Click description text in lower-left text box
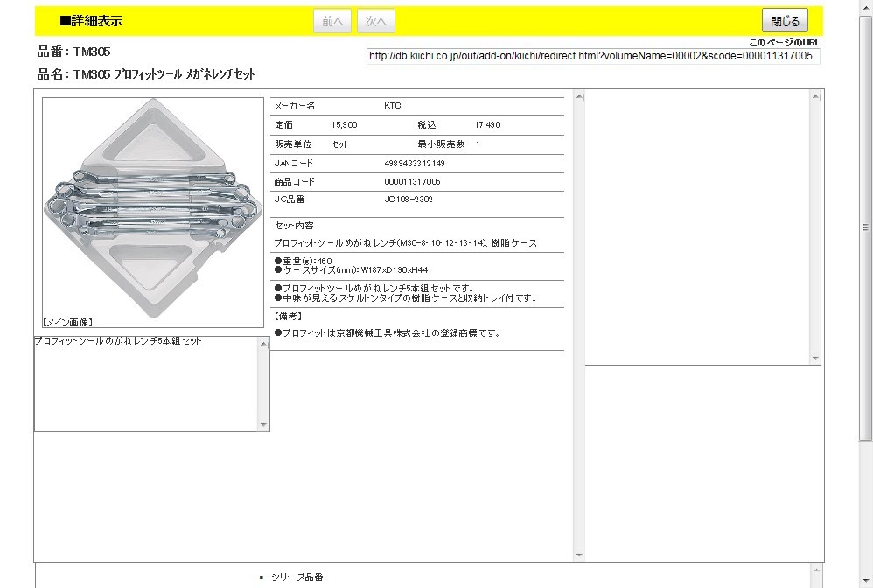873x588 pixels. coord(118,340)
